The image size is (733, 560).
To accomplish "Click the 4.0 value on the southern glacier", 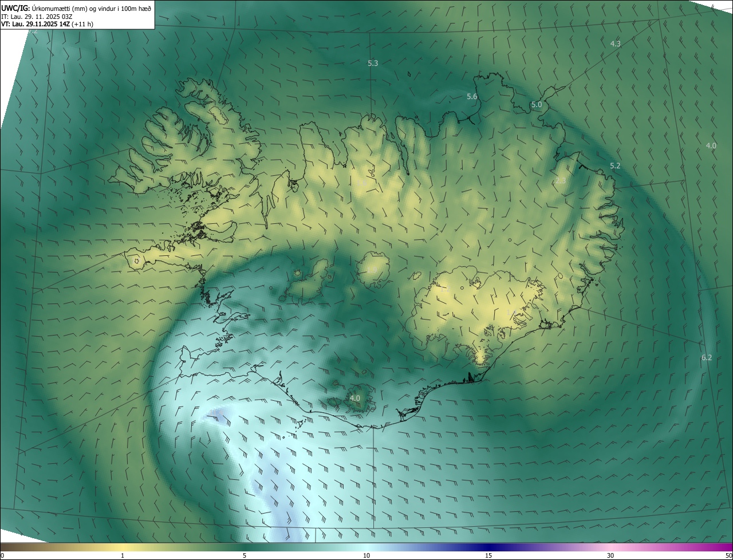I will [x=355, y=398].
